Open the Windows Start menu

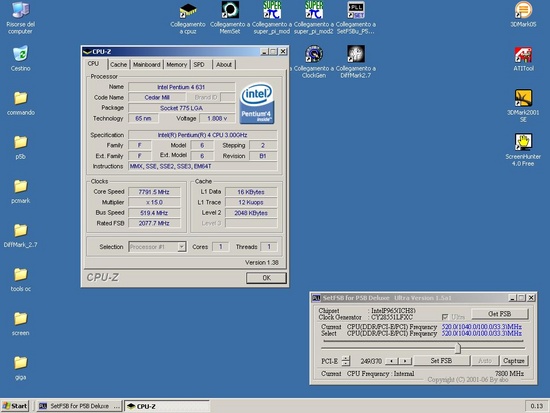coord(15,406)
